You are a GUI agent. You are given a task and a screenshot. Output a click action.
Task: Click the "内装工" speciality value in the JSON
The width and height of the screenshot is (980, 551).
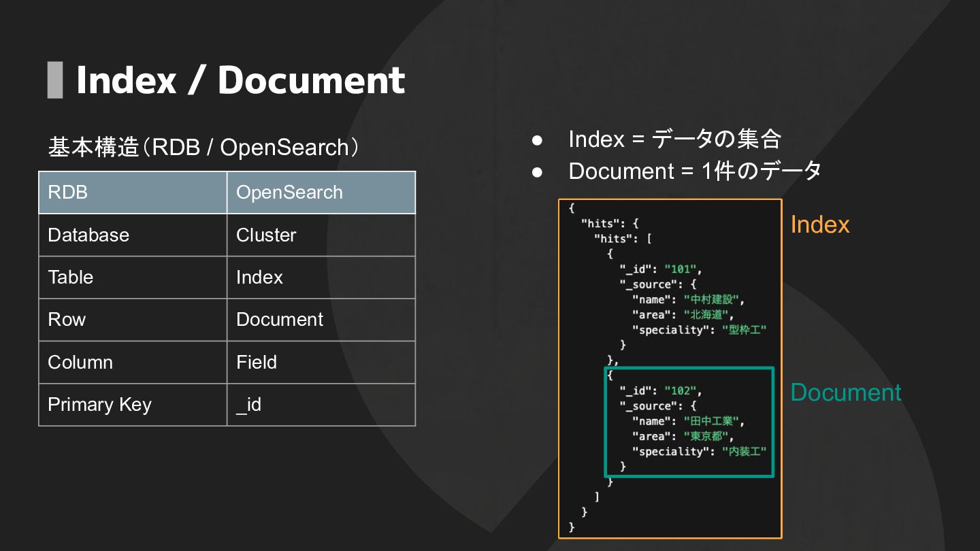[744, 452]
